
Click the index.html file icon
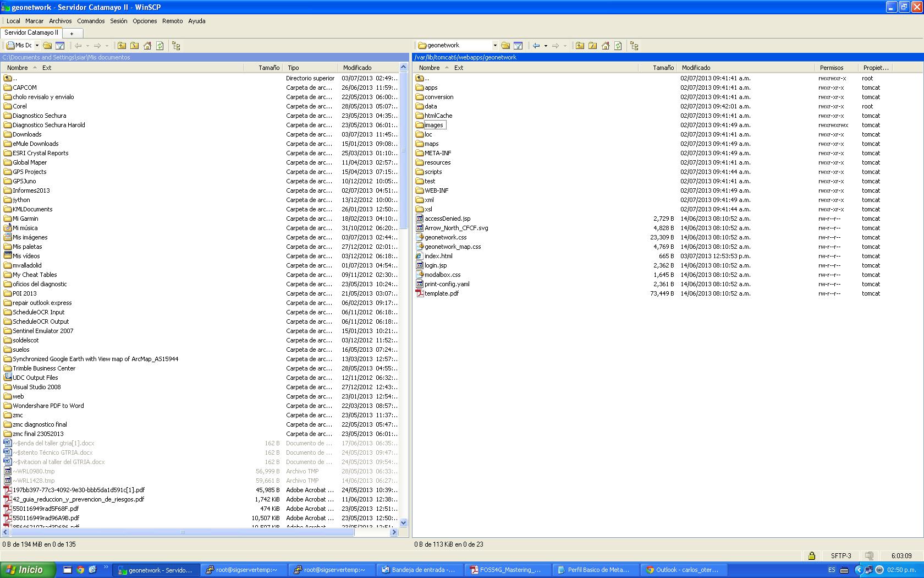420,256
